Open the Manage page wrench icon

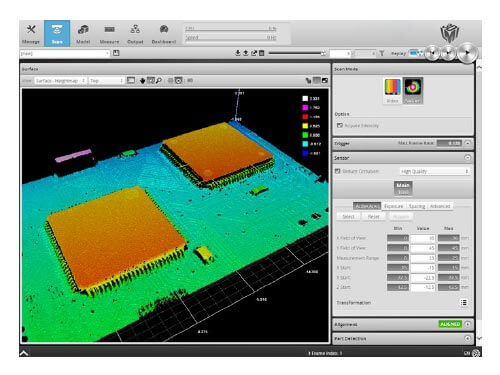coord(31,30)
